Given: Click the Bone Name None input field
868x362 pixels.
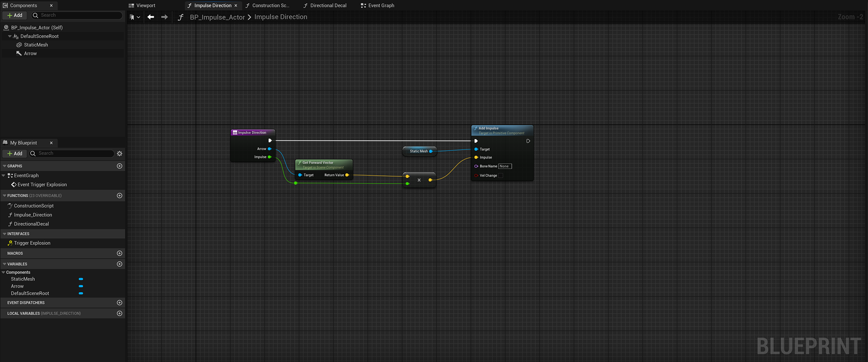Looking at the screenshot, I should pyautogui.click(x=505, y=166).
